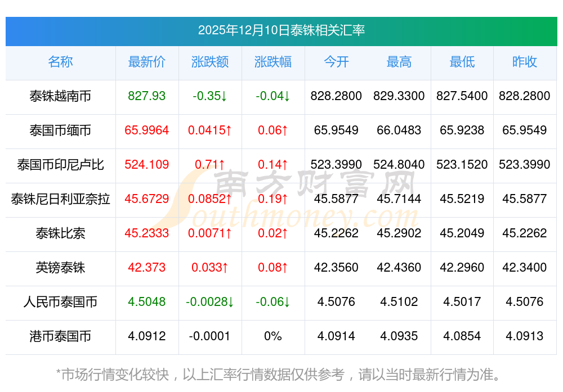Click the 524.8040 high value
Screen dimensions: 563x392
399,165
